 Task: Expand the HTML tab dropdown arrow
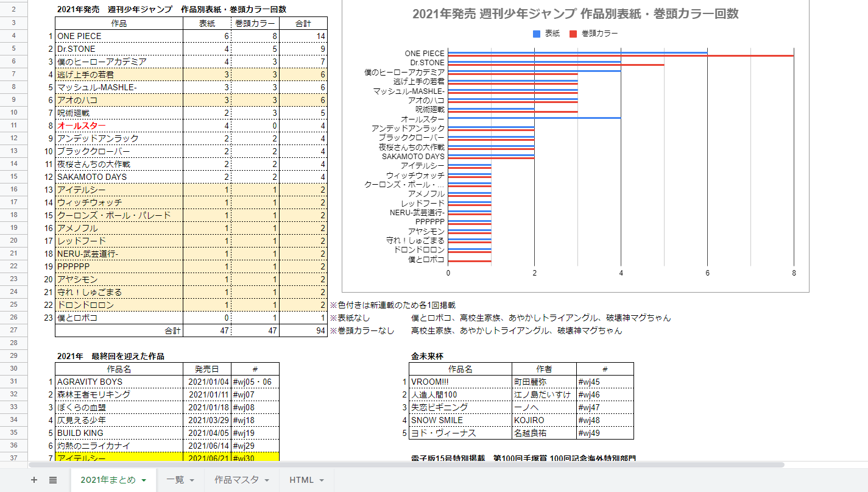322,480
